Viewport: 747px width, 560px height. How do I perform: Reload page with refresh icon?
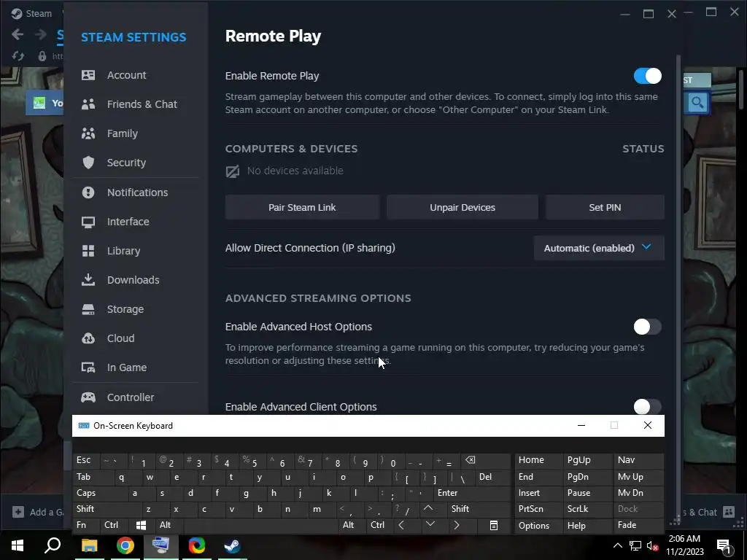tap(18, 56)
